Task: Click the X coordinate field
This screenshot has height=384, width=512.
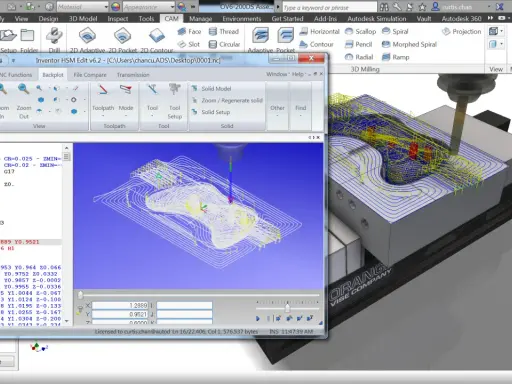Action: point(120,305)
